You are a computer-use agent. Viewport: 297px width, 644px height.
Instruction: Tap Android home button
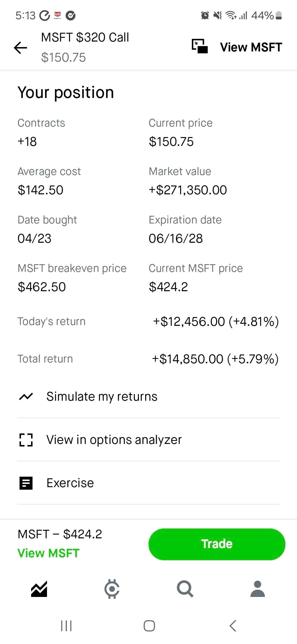[149, 626]
